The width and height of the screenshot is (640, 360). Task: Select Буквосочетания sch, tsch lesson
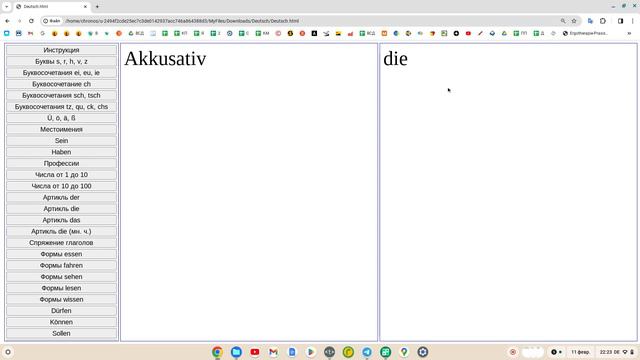coord(61,95)
